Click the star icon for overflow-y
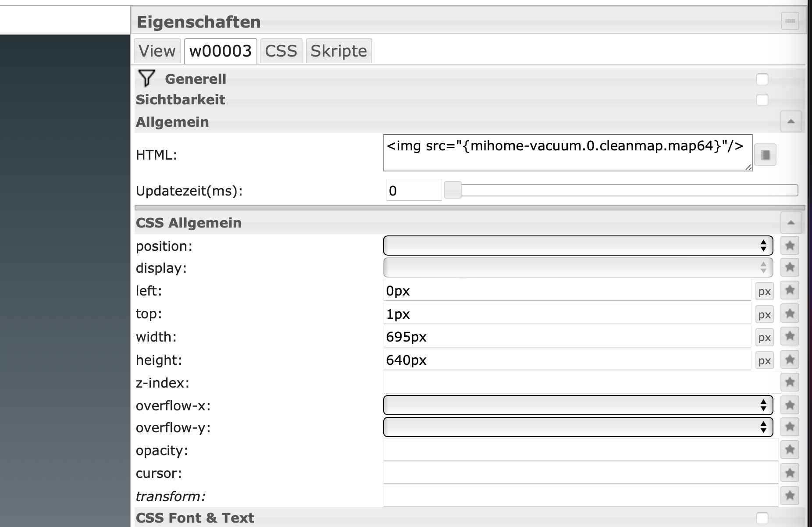This screenshot has width=812, height=527. coord(790,427)
